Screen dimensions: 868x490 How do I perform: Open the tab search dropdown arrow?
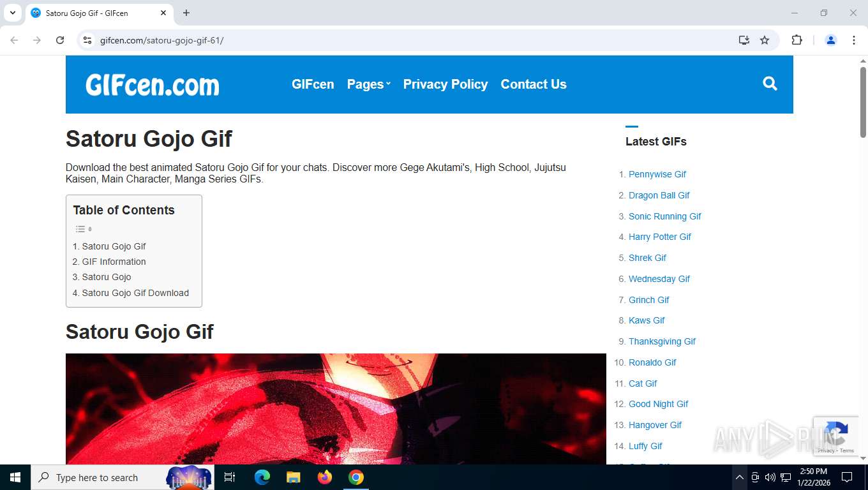pyautogui.click(x=12, y=13)
